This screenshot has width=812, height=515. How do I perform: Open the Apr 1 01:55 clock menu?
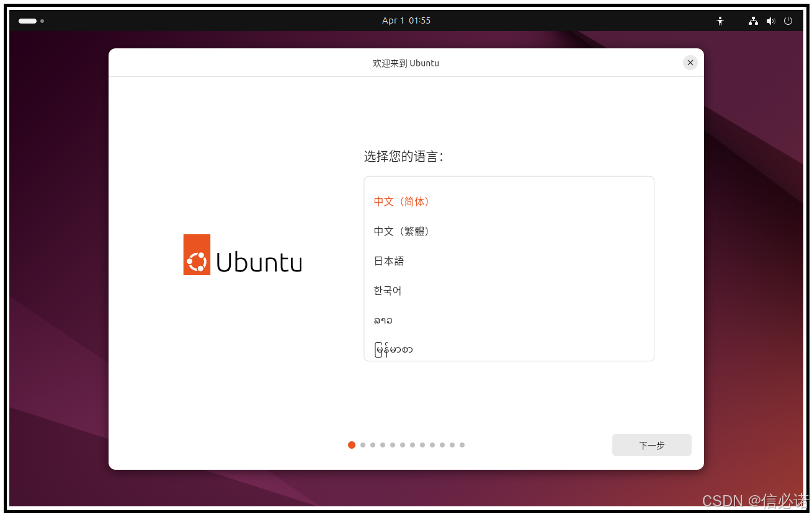406,21
